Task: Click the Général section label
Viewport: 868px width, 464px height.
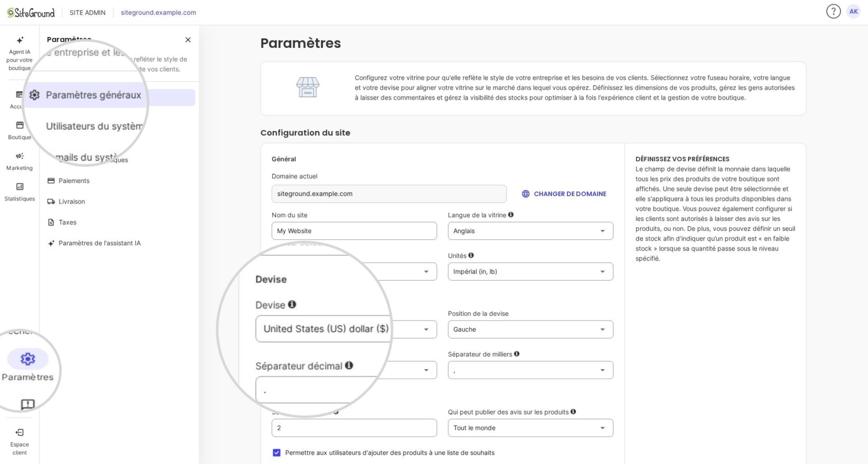Action: (284, 159)
